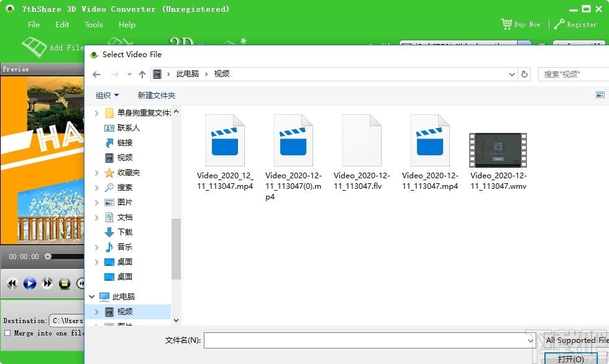Select 单身狗重复文件 folder in tree
Viewport: 609px width, 364px height.
click(x=137, y=112)
